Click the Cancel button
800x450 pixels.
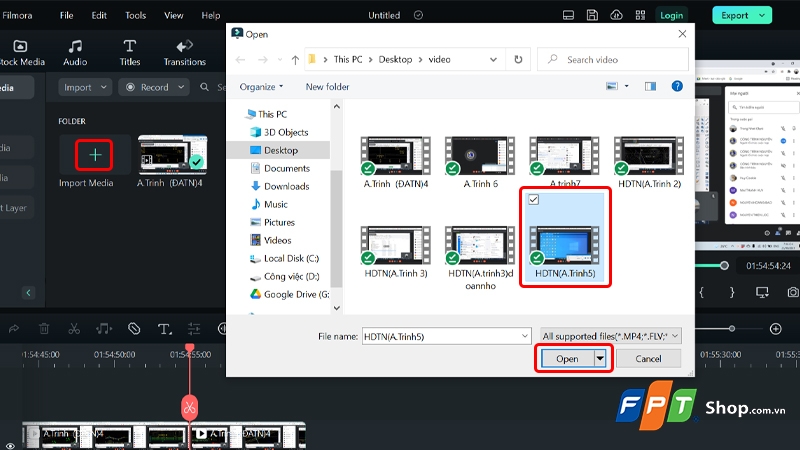(648, 359)
